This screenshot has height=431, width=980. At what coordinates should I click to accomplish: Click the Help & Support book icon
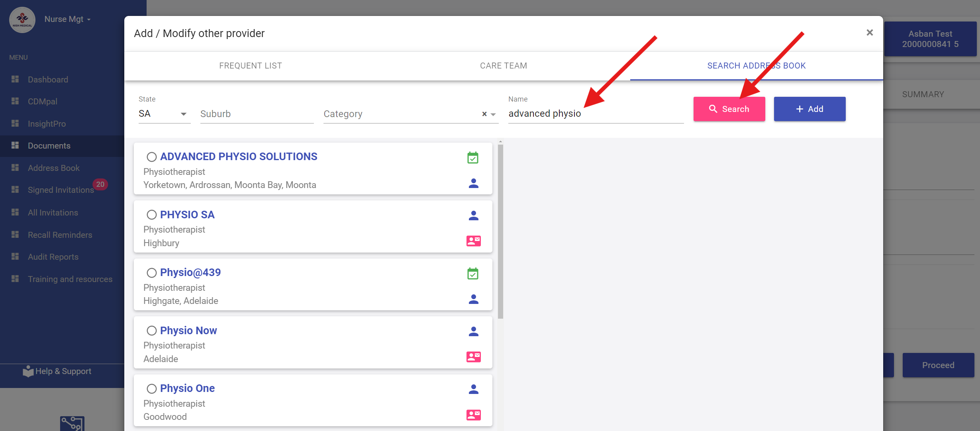[x=28, y=371]
